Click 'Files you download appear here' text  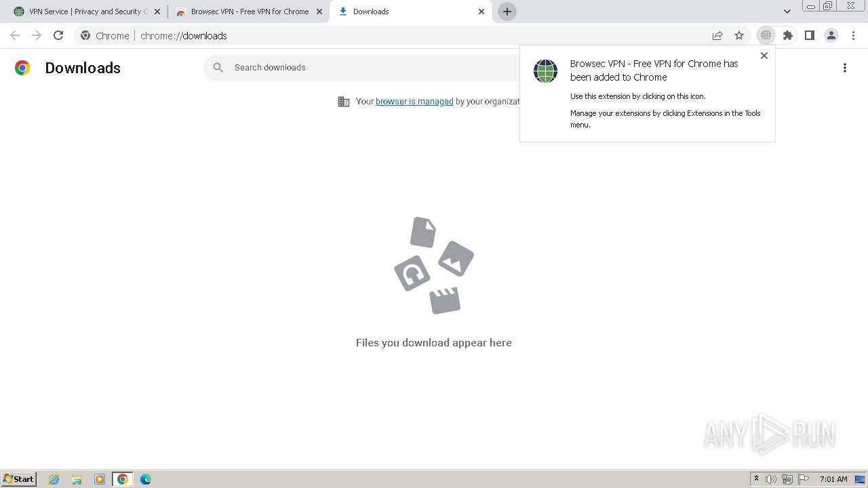click(434, 343)
